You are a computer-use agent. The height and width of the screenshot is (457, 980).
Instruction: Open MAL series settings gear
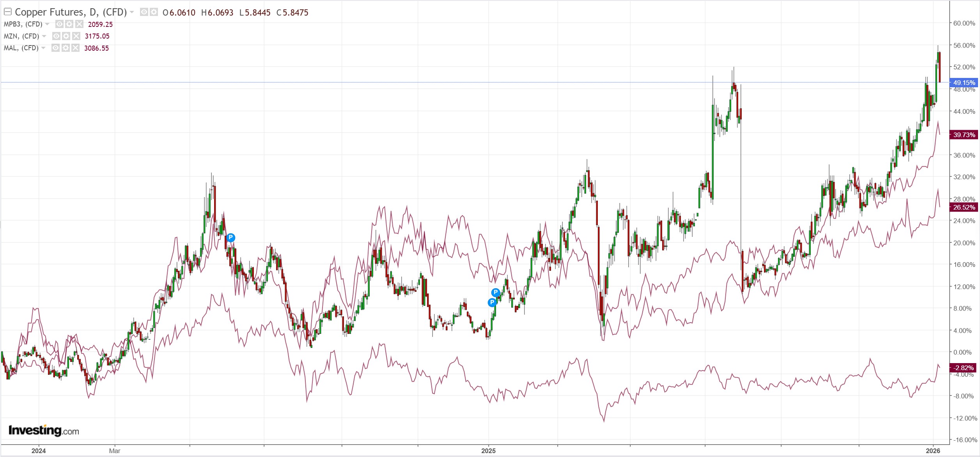(x=66, y=48)
